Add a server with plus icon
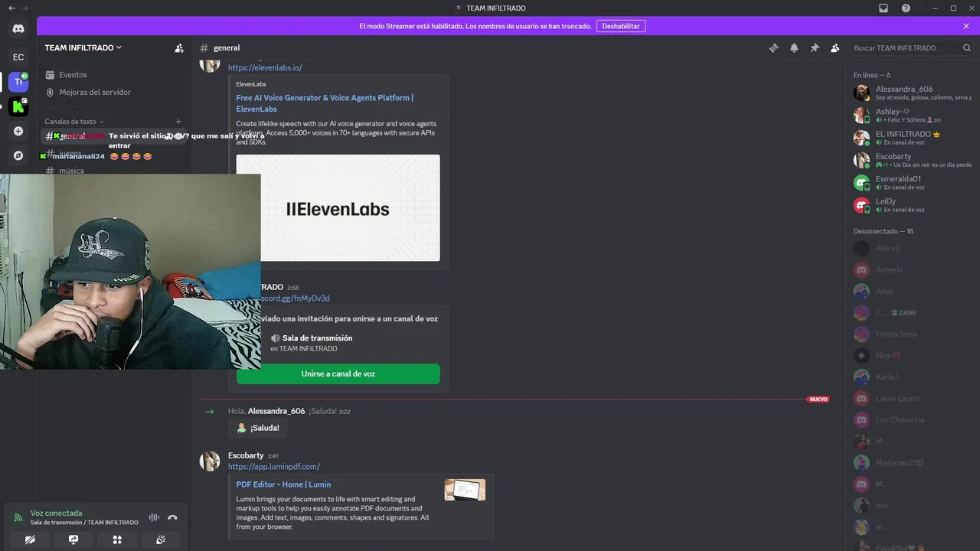Screen dimensions: 980x551 click(18, 131)
